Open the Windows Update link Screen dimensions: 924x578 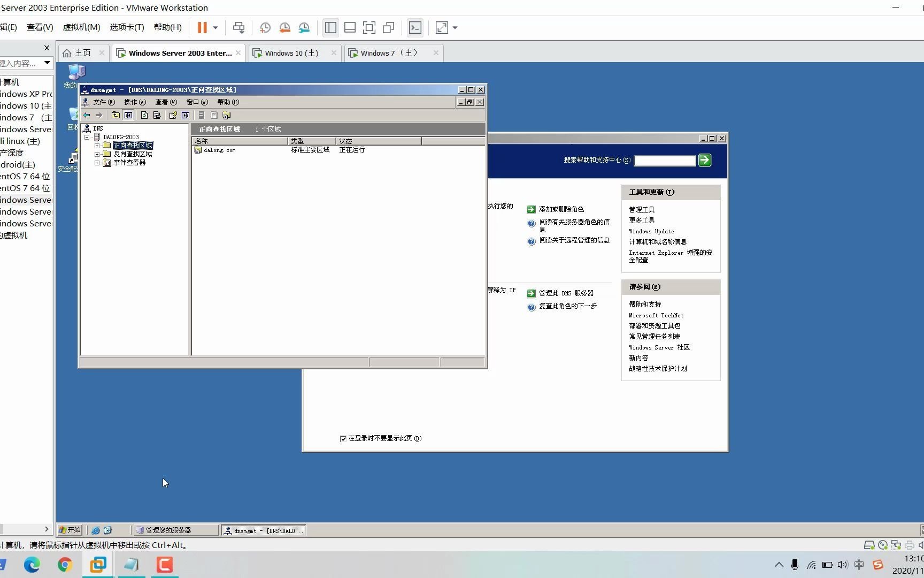point(651,231)
